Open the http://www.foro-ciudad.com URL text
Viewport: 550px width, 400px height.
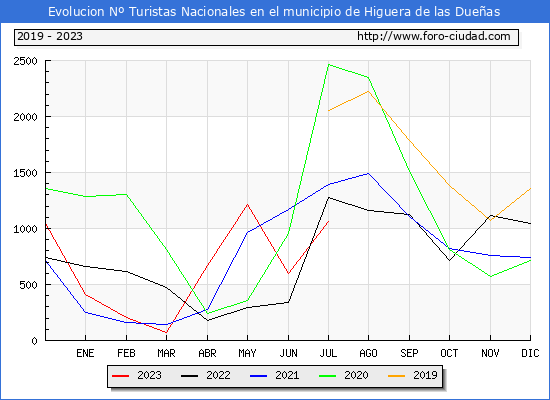(x=434, y=36)
